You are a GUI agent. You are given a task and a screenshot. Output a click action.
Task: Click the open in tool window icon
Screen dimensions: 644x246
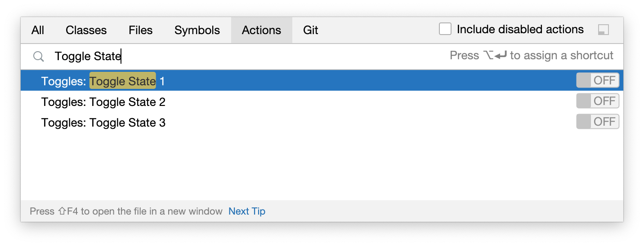coord(604,30)
